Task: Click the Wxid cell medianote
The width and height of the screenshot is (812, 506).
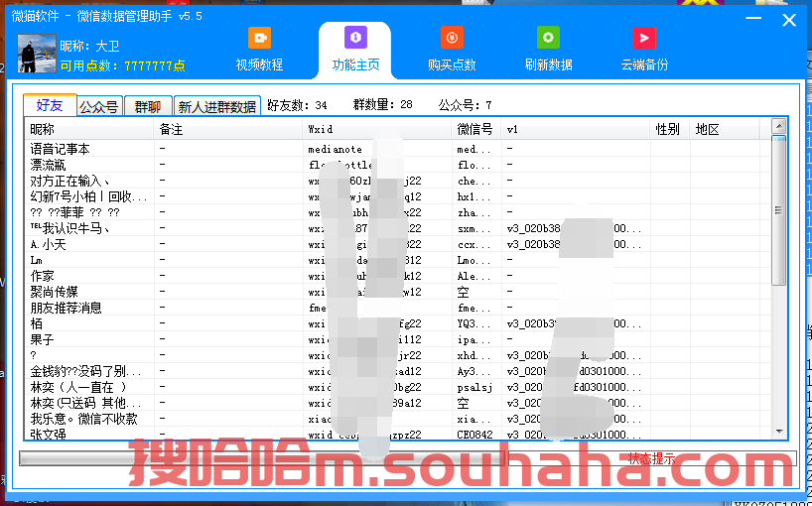Action: pos(336,150)
